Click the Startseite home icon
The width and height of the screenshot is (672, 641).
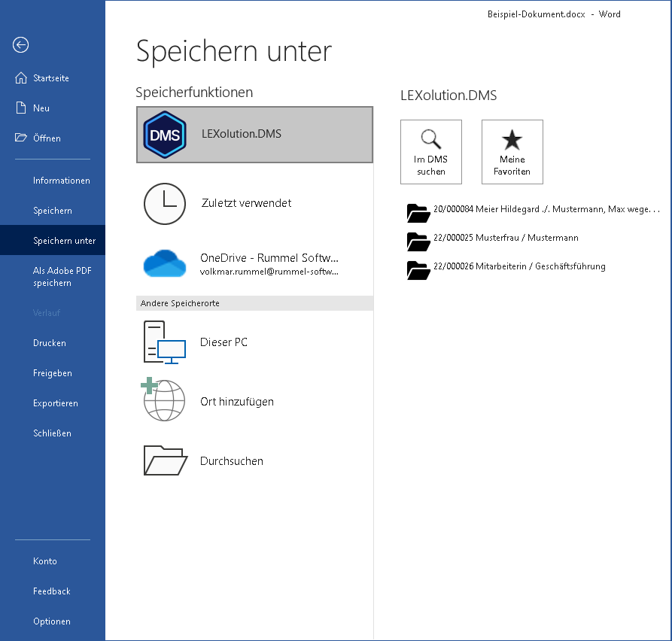20,78
